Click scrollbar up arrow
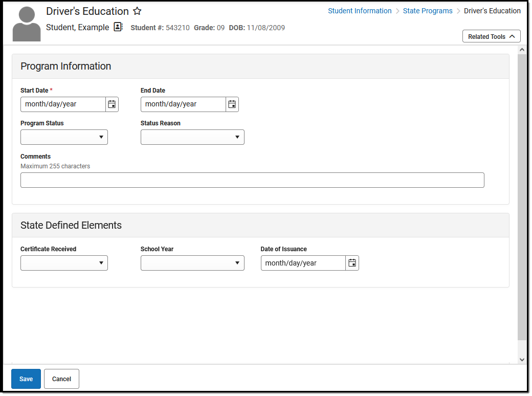Screen dimensions: 532x396 (522, 50)
